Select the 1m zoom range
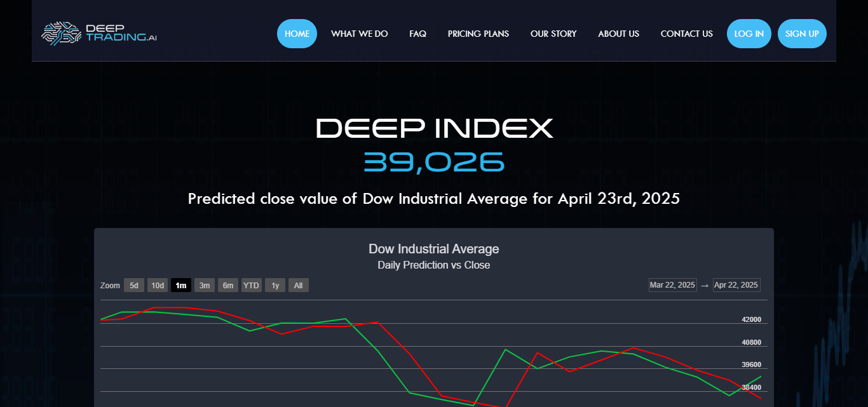Screen dimensions: 868x407 181,285
